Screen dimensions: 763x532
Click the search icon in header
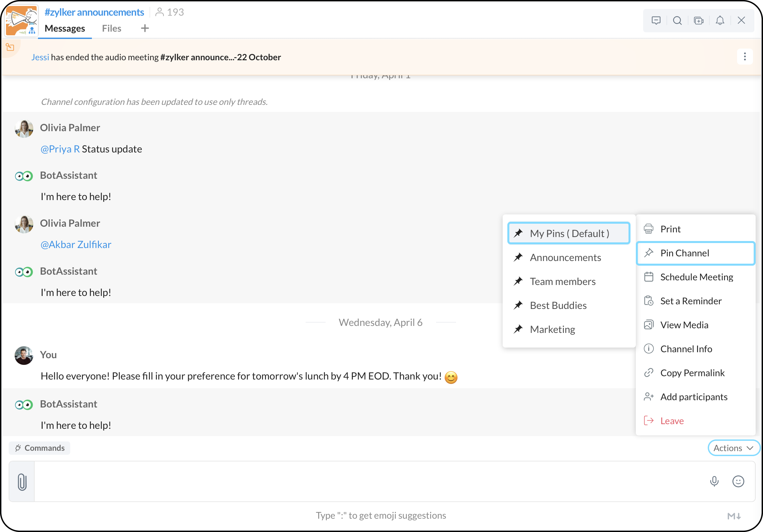click(x=677, y=21)
